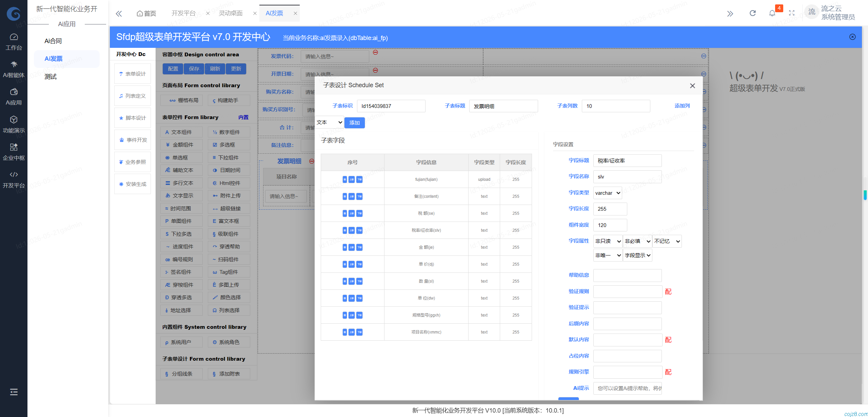
Task: Open the 文本 column type dropdown
Action: click(329, 122)
